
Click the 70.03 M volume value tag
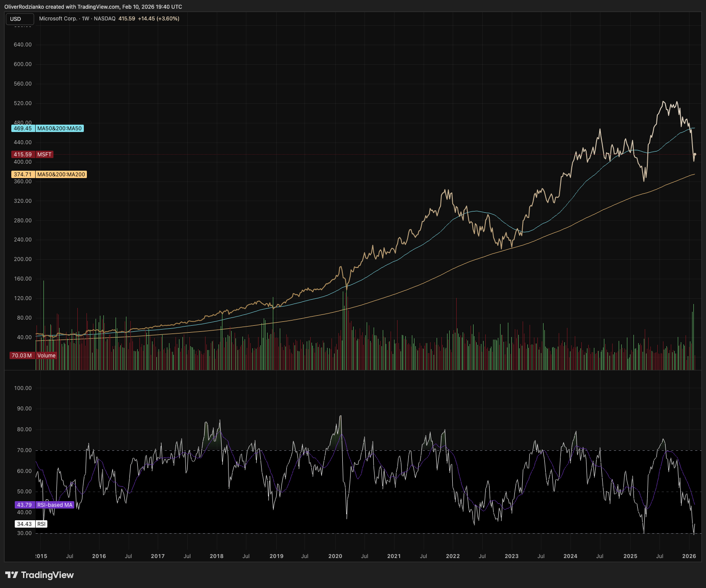(x=22, y=356)
